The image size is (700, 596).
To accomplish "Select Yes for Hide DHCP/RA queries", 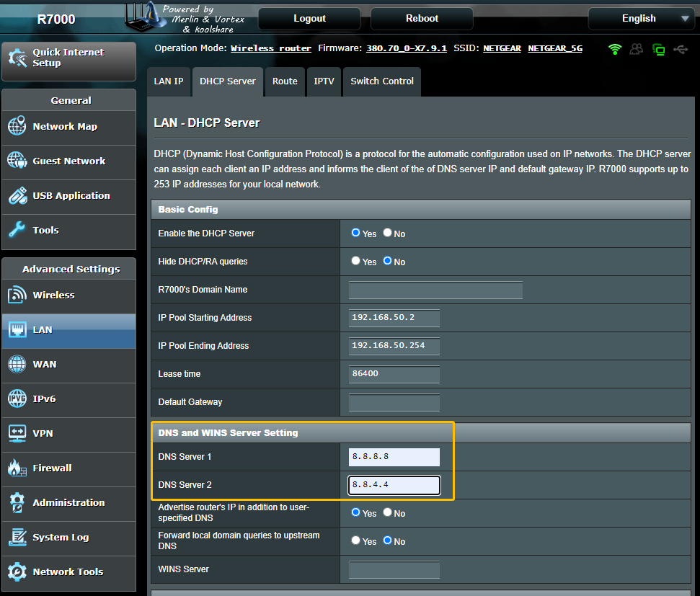I will coord(355,261).
